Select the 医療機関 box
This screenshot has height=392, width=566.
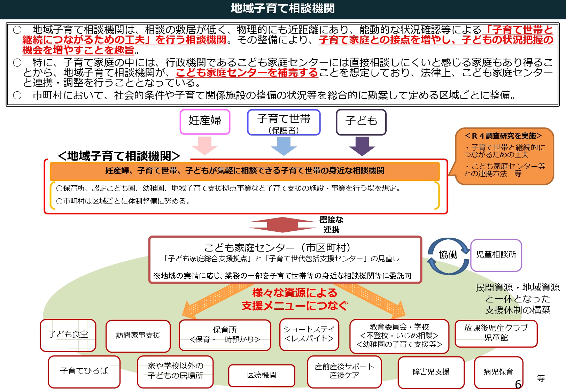click(262, 376)
